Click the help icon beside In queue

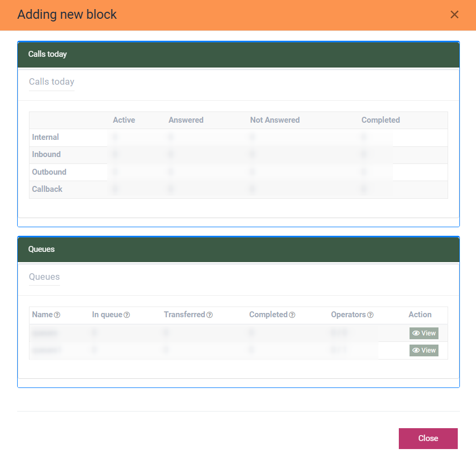[x=127, y=315]
